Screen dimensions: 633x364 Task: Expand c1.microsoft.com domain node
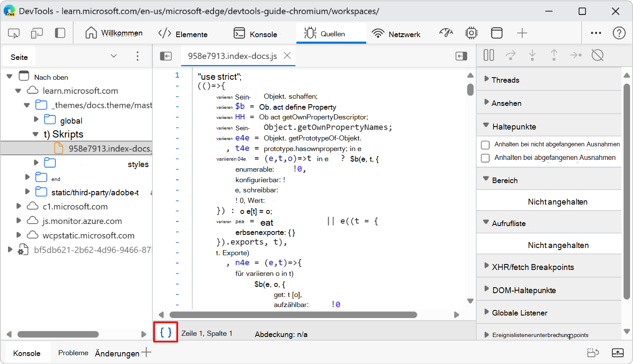click(x=19, y=206)
